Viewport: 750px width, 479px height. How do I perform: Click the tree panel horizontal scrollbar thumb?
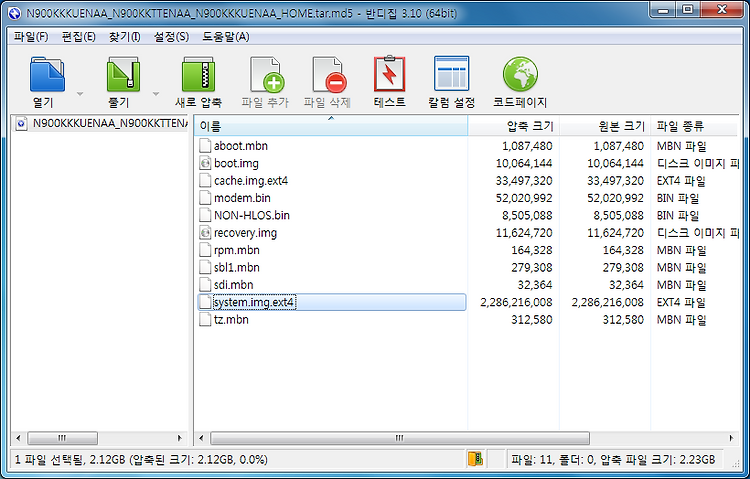point(63,438)
